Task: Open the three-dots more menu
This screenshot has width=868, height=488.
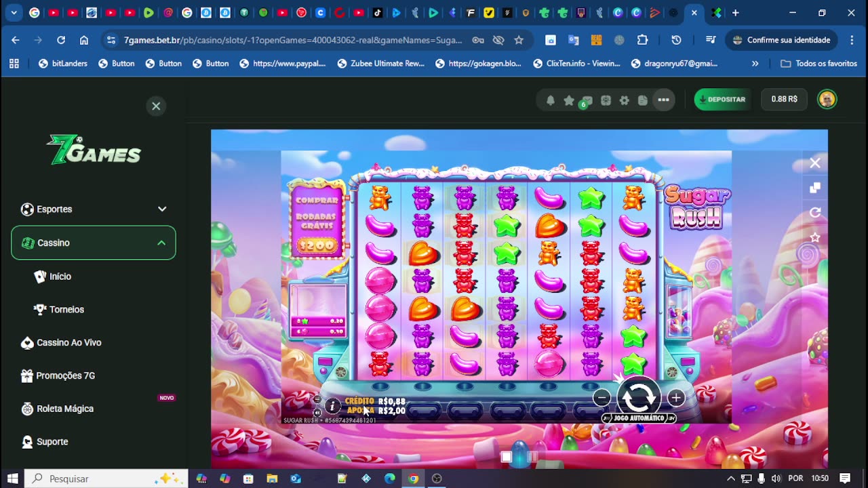Action: (663, 100)
